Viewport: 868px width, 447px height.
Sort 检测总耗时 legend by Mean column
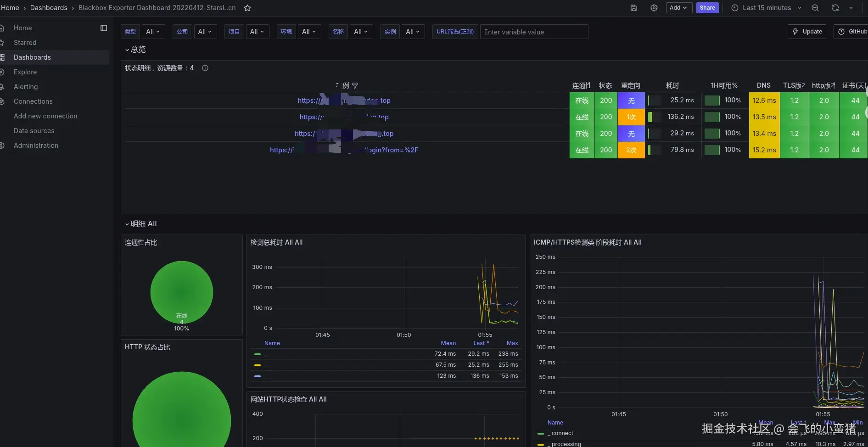coord(448,343)
